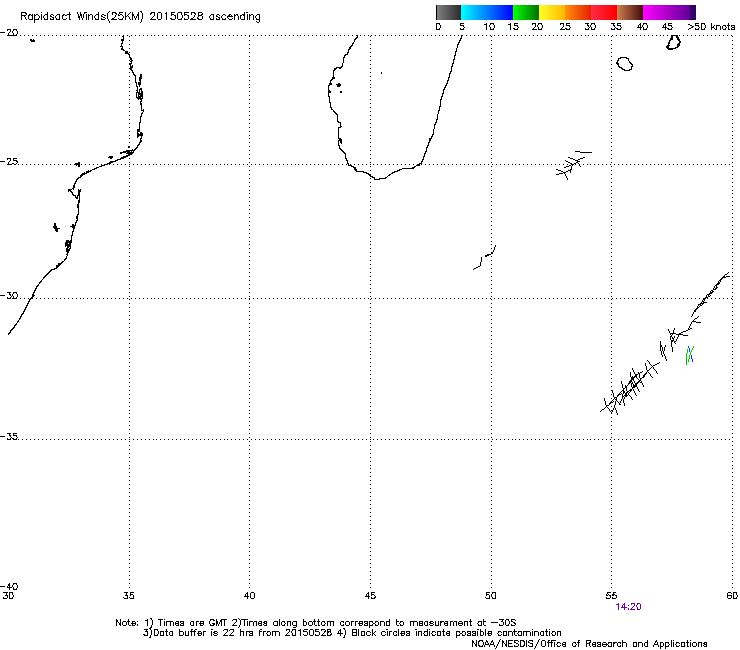Click the 55 longitude axis label

click(x=611, y=596)
